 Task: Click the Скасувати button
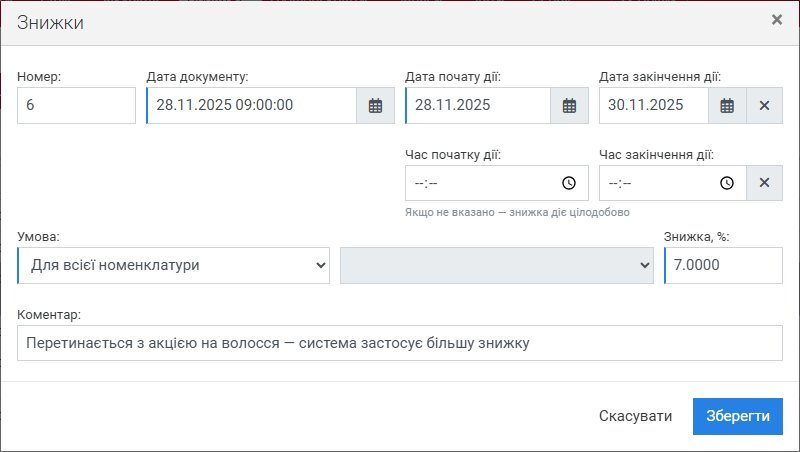(635, 416)
